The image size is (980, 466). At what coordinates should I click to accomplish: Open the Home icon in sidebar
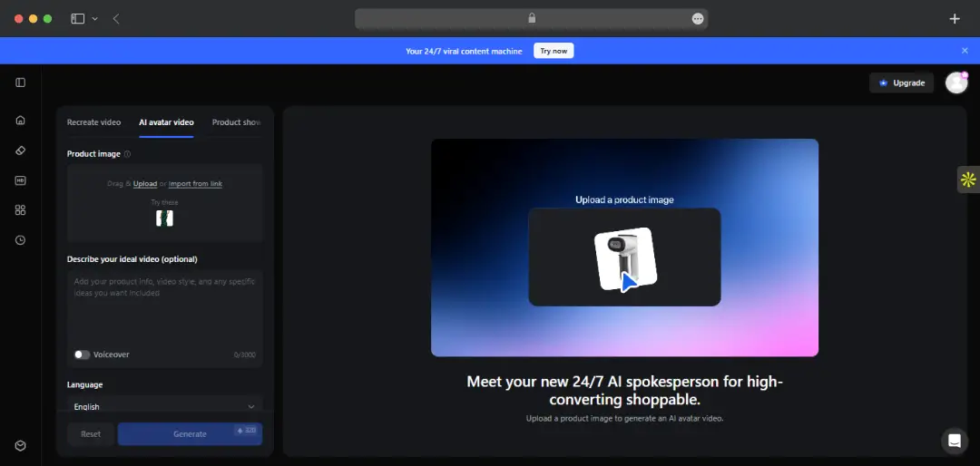point(21,120)
